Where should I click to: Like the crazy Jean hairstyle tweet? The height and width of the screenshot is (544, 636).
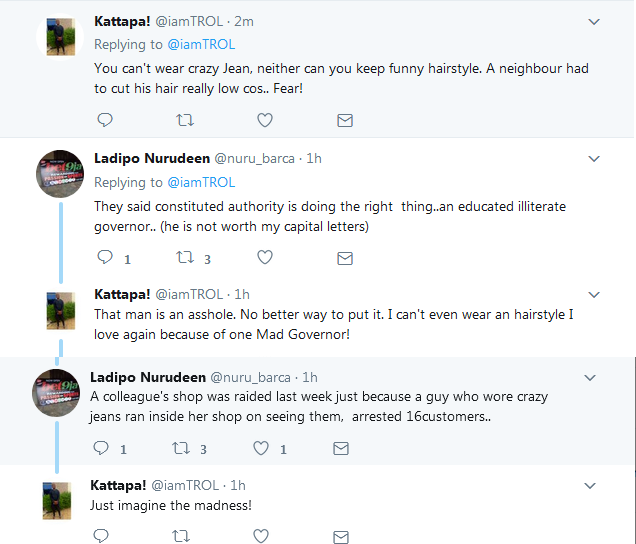pyautogui.click(x=265, y=120)
